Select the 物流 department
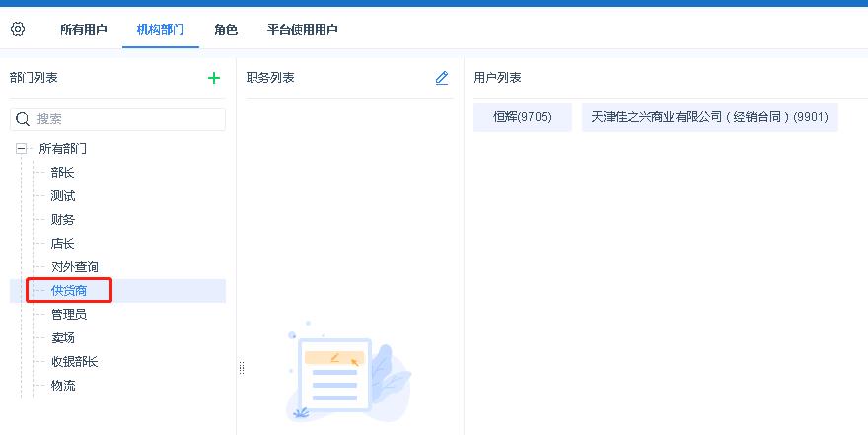The image size is (868, 435). 62,386
